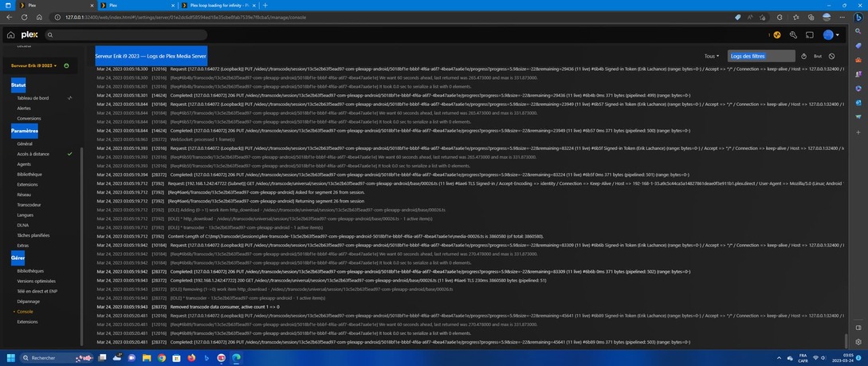Click the Plex logo
868x366 pixels.
[x=29, y=35]
